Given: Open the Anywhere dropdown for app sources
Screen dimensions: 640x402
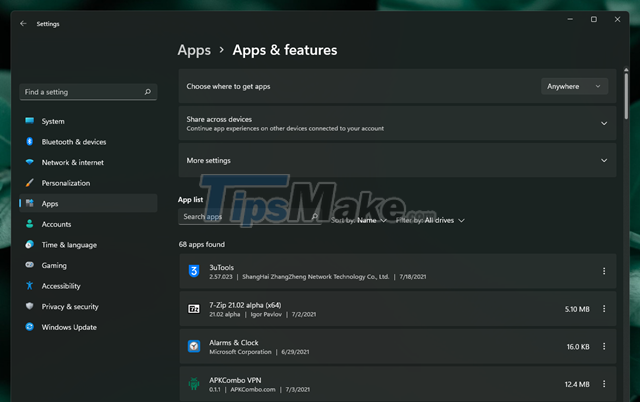Looking at the screenshot, I should pyautogui.click(x=574, y=87).
